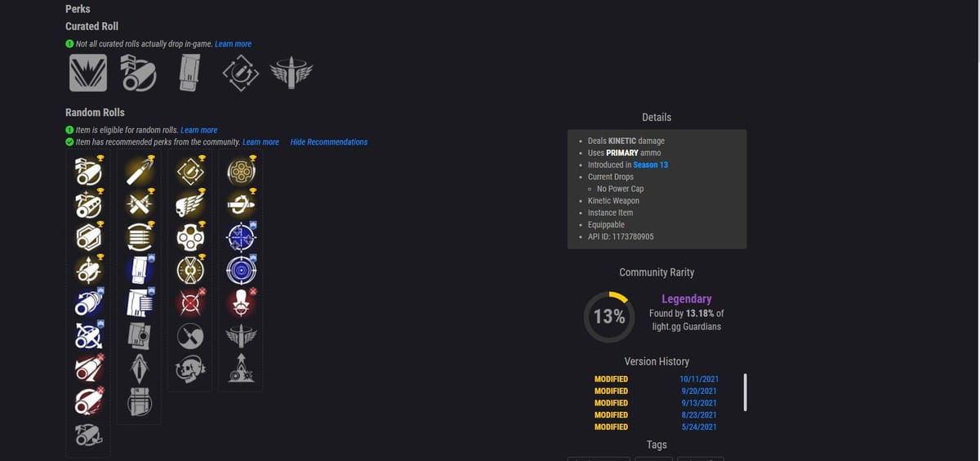Open Learn more about random roll eligibility
This screenshot has width=980, height=461.
tap(198, 130)
